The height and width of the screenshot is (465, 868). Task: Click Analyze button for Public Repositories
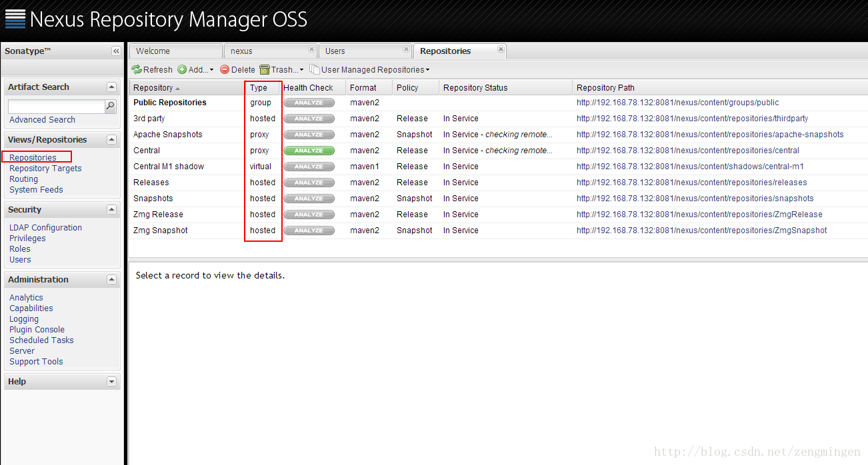[x=308, y=103]
